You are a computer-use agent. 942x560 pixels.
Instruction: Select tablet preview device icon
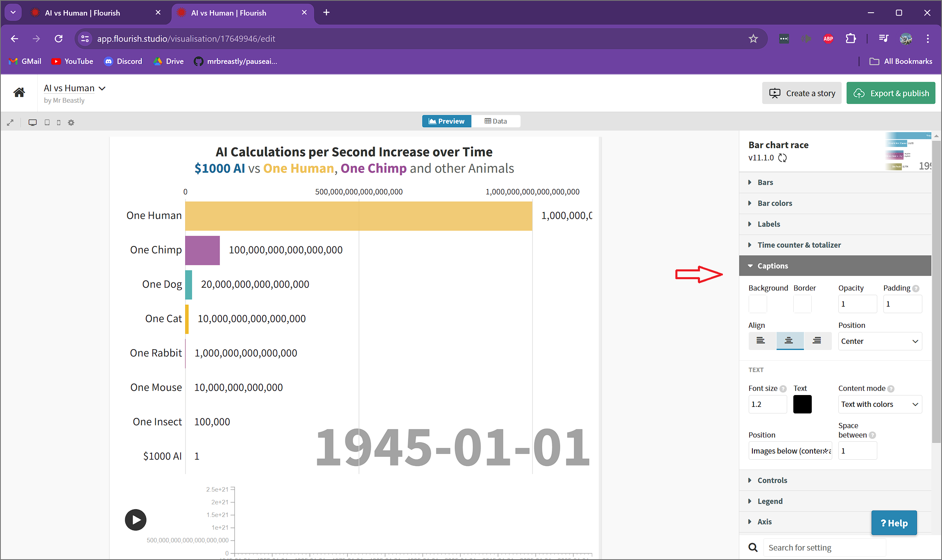click(x=47, y=122)
